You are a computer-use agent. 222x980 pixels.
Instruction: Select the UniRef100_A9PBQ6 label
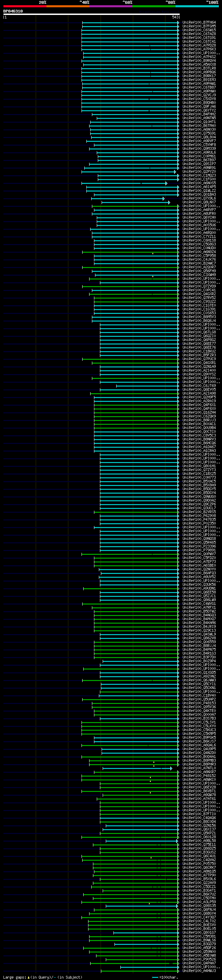tap(199, 72)
